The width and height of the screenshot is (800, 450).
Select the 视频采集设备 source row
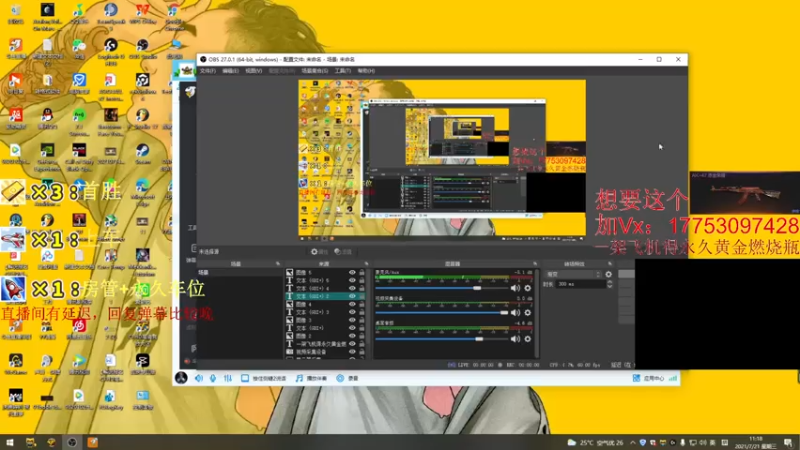click(326, 352)
